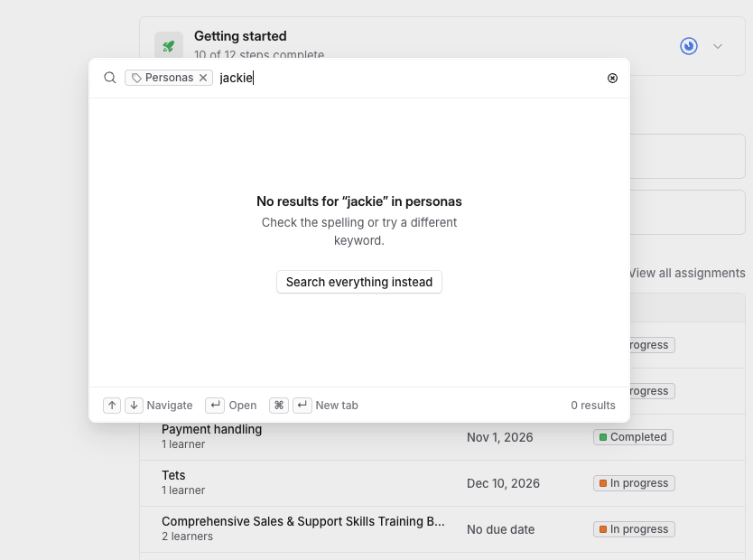Click the up arrow Navigate key

pos(112,406)
